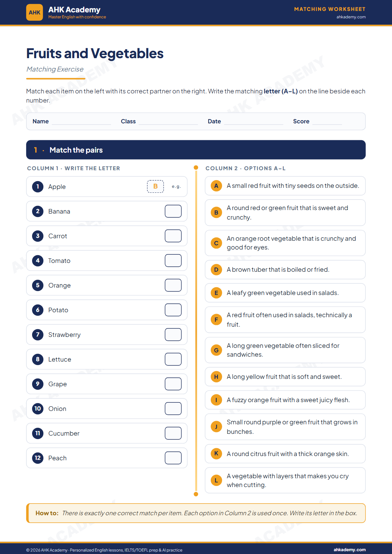Click number 7 badge beside Strawberry
Screen dimensions: 392x554
[x=38, y=334]
